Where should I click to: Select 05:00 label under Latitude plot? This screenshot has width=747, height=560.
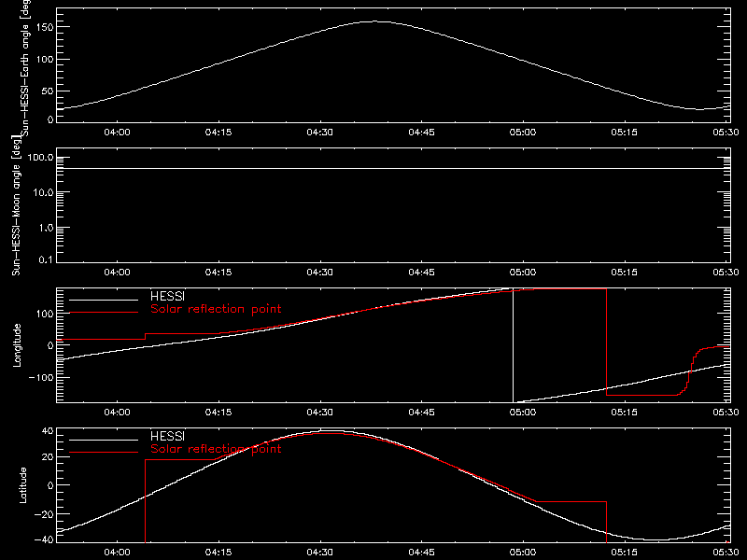[523, 553]
